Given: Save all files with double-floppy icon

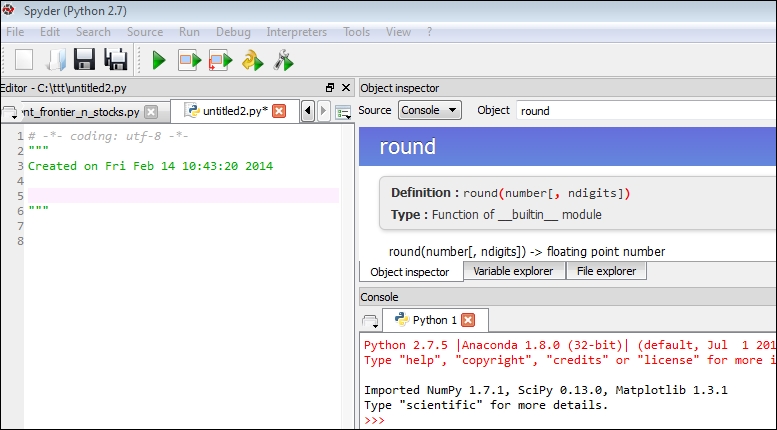Looking at the screenshot, I should click(x=116, y=59).
